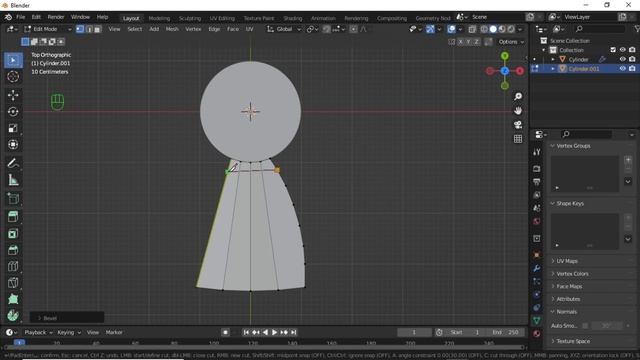Screen dimensions: 640x360
Task: Click the current frame number field
Action: click(414, 332)
